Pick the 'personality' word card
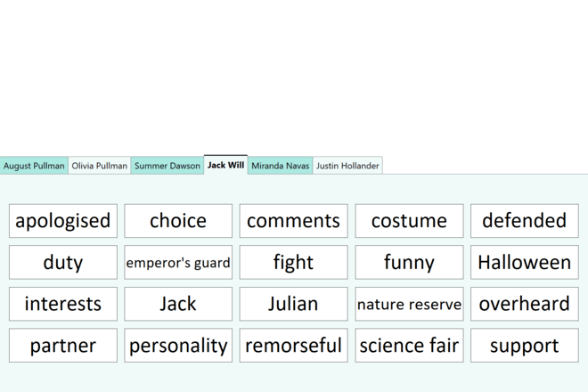 tap(178, 346)
